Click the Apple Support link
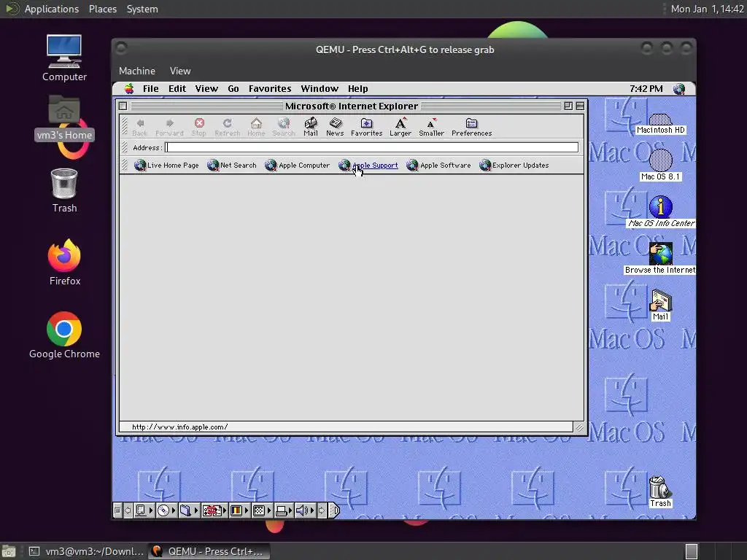This screenshot has width=747, height=560. pos(368,166)
